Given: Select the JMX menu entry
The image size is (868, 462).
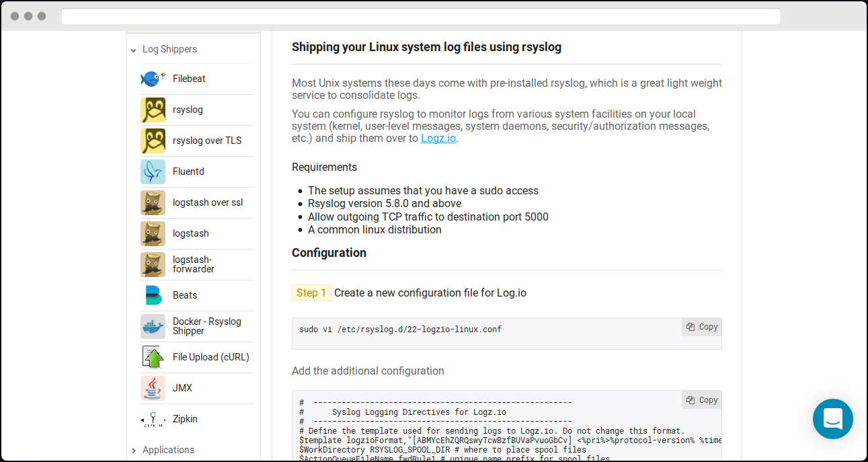Looking at the screenshot, I should pyautogui.click(x=182, y=388).
